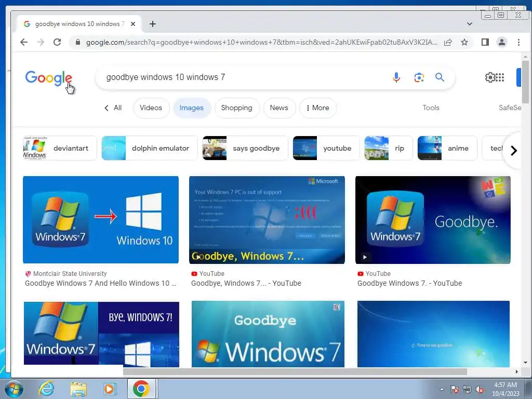The height and width of the screenshot is (399, 532).
Task: Click scrollbar down arrow
Action: [525, 363]
